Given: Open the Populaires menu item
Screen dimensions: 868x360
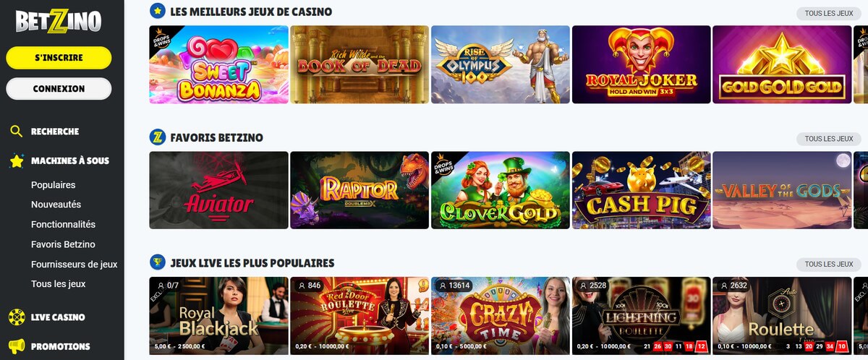Looking at the screenshot, I should (x=54, y=185).
